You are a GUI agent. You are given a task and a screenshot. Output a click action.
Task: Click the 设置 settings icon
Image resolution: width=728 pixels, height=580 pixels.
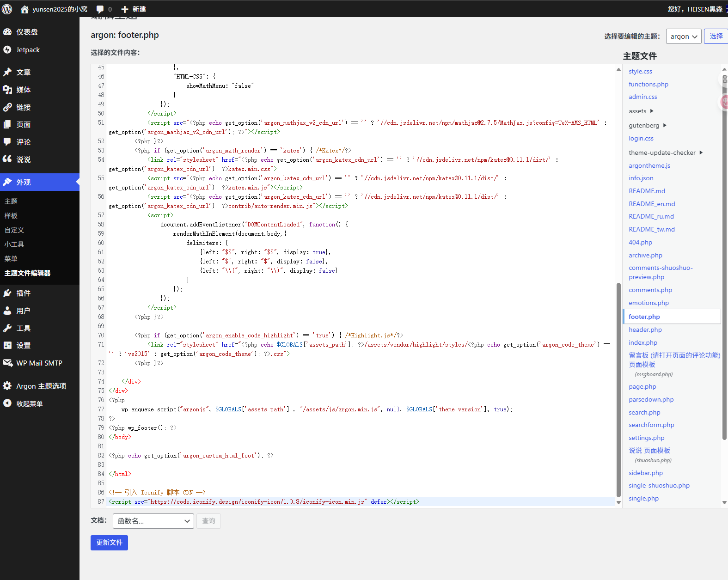pyautogui.click(x=7, y=345)
